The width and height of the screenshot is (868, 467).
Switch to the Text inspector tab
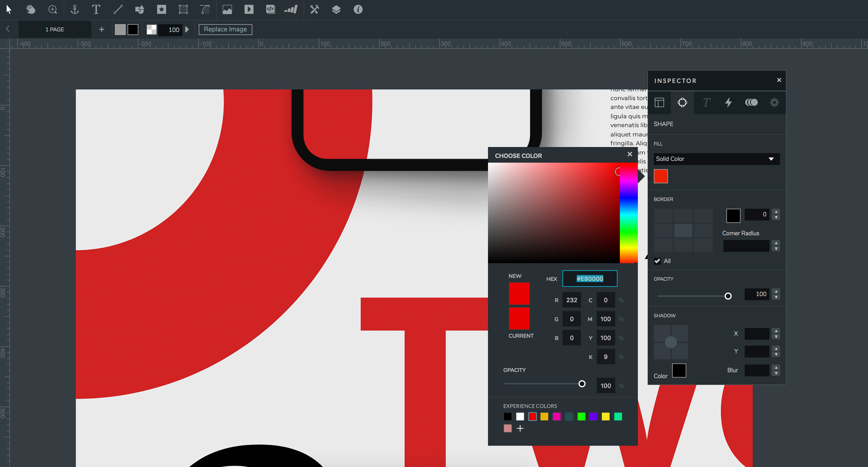[x=706, y=102]
